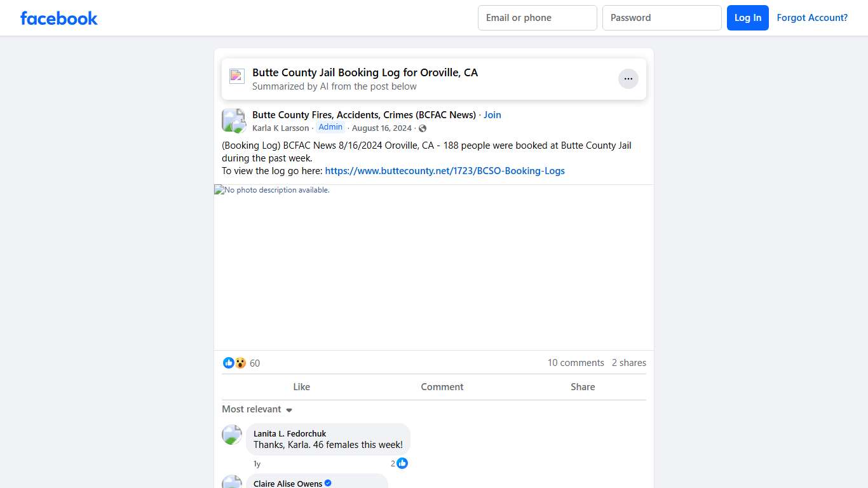The height and width of the screenshot is (488, 868).
Task: Open the Butte County booking logs URL
Action: coord(445,170)
